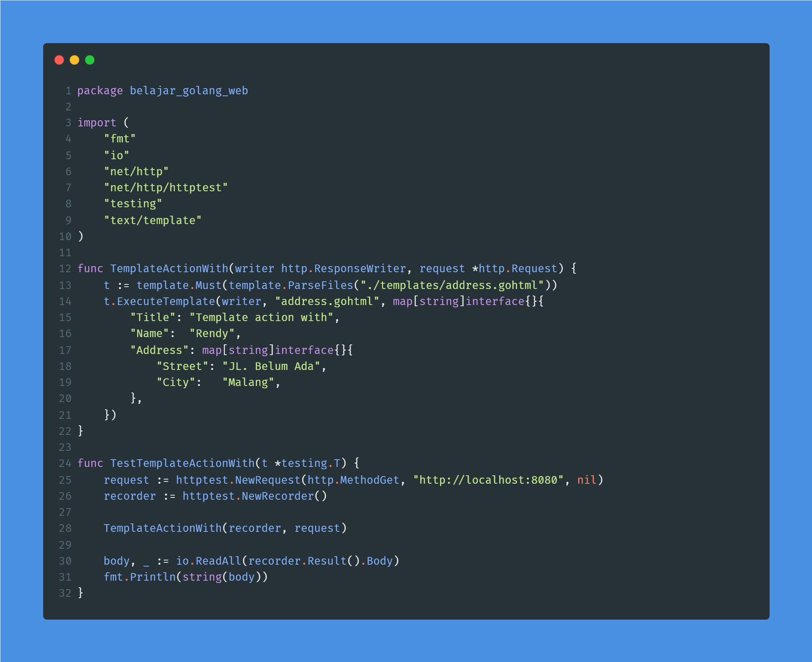Click the red close dot
This screenshot has height=662, width=812.
pos(59,60)
